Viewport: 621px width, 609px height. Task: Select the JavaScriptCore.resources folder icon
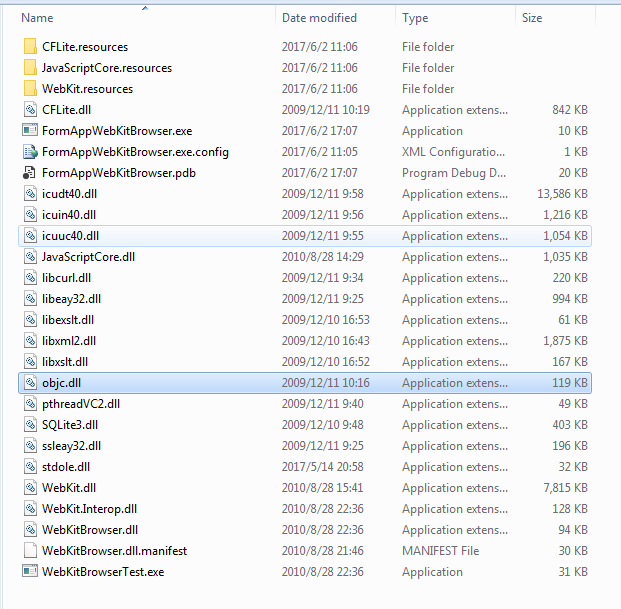[30, 67]
